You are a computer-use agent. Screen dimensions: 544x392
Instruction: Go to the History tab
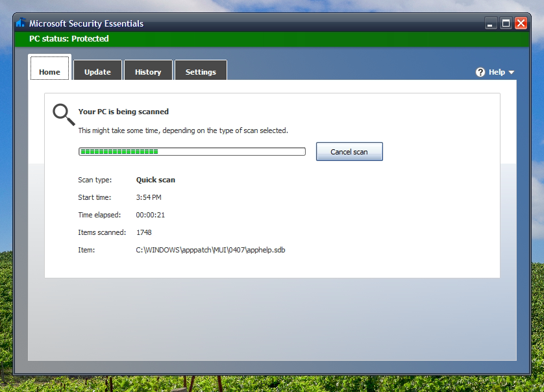click(x=148, y=72)
